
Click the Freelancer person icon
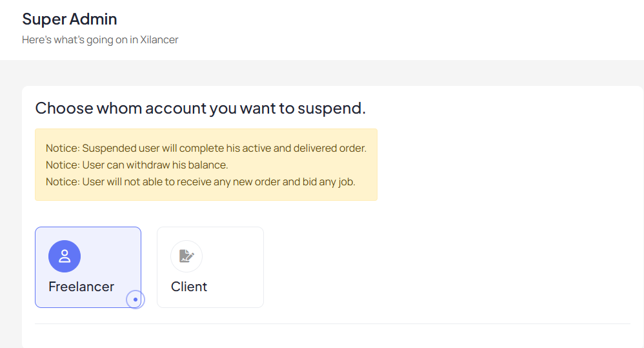(65, 256)
